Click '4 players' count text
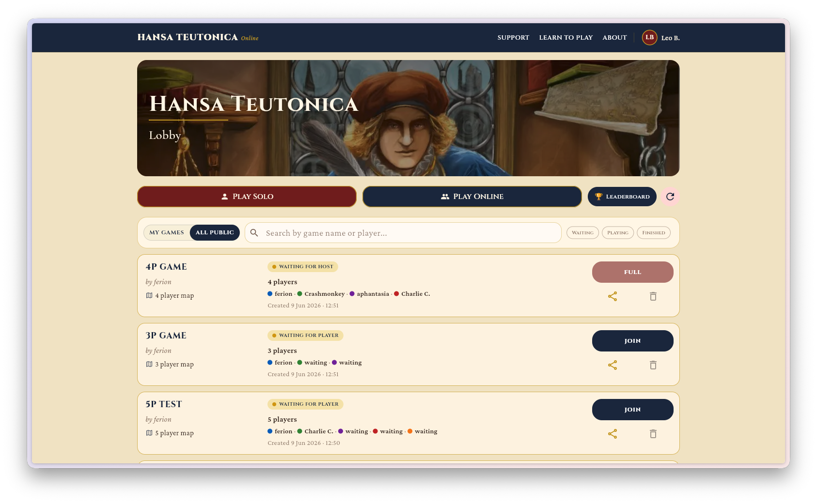Screen dimensions: 817x504 point(283,282)
